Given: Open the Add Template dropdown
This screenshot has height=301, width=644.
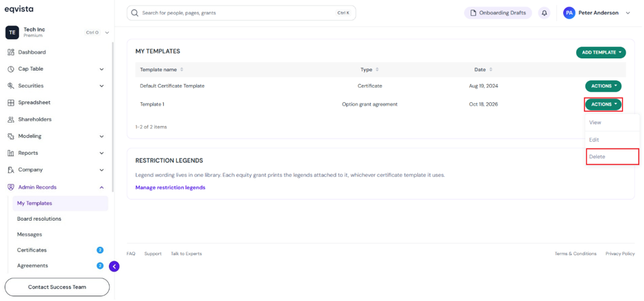Looking at the screenshot, I should [x=601, y=52].
